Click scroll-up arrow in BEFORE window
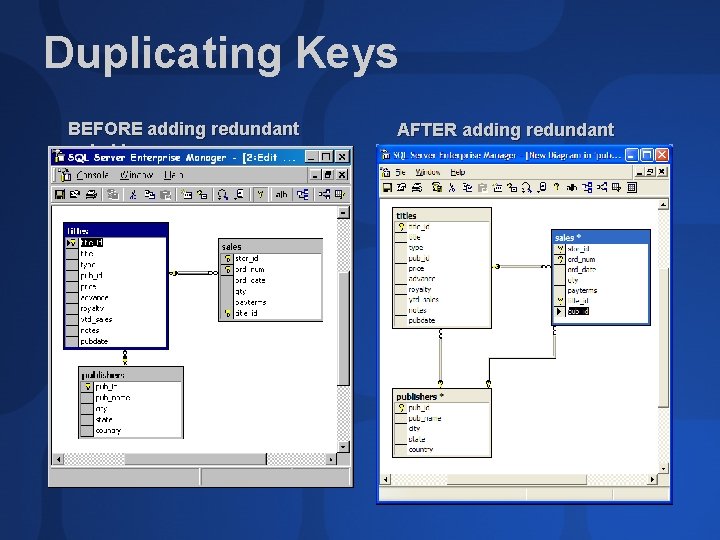This screenshot has width=720, height=540. (343, 213)
